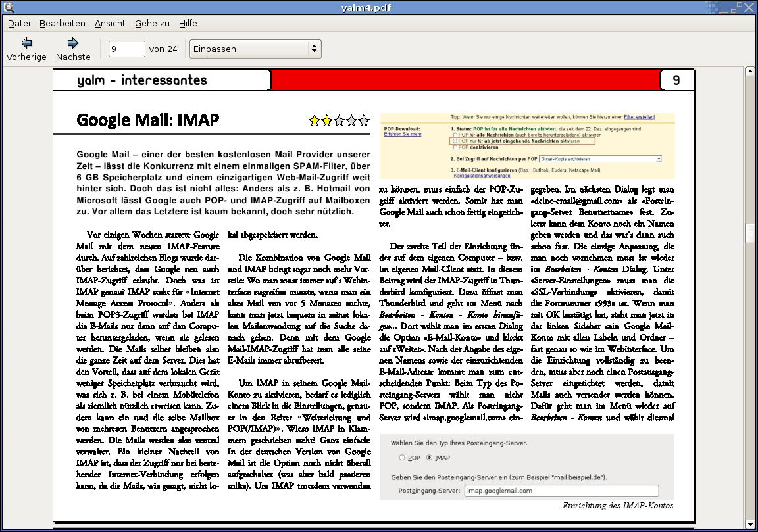
Task: Click the text 'Wählen Sie den Typ Ihres Posteingang-Server.'
Action: (x=459, y=443)
